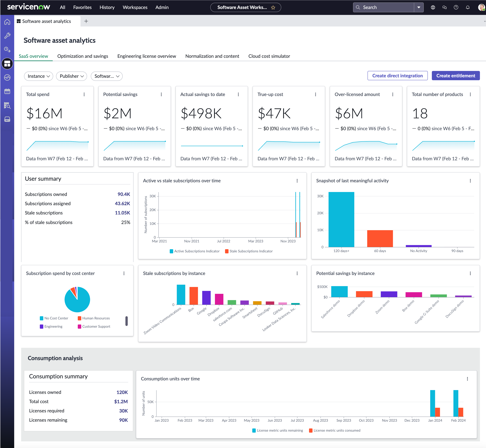The width and height of the screenshot is (486, 448).
Task: Click the wrench tool sidebar icon
Action: [x=7, y=36]
